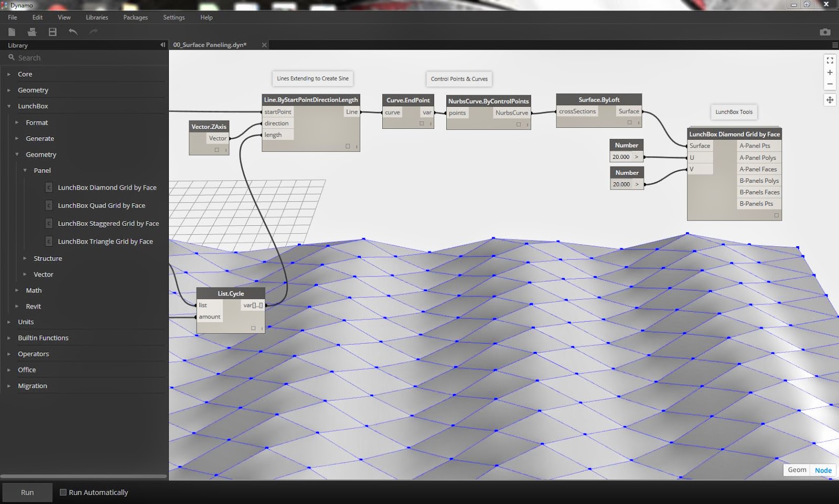The height and width of the screenshot is (504, 839).
Task: Switch to Node navigation mode
Action: coord(823,470)
